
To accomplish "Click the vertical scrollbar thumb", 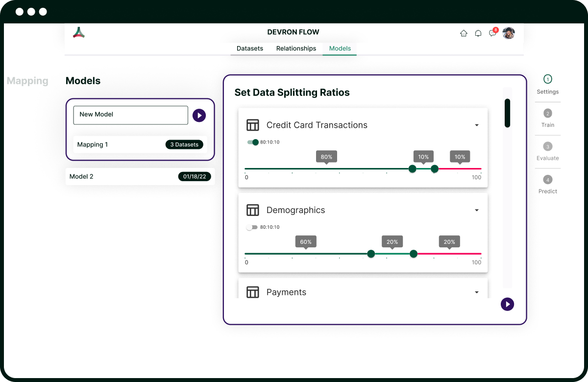I will tap(507, 113).
